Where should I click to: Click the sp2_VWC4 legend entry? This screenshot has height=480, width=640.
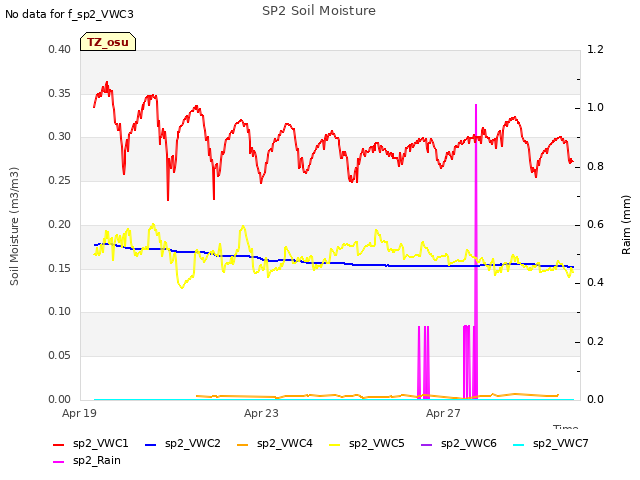[x=275, y=444]
